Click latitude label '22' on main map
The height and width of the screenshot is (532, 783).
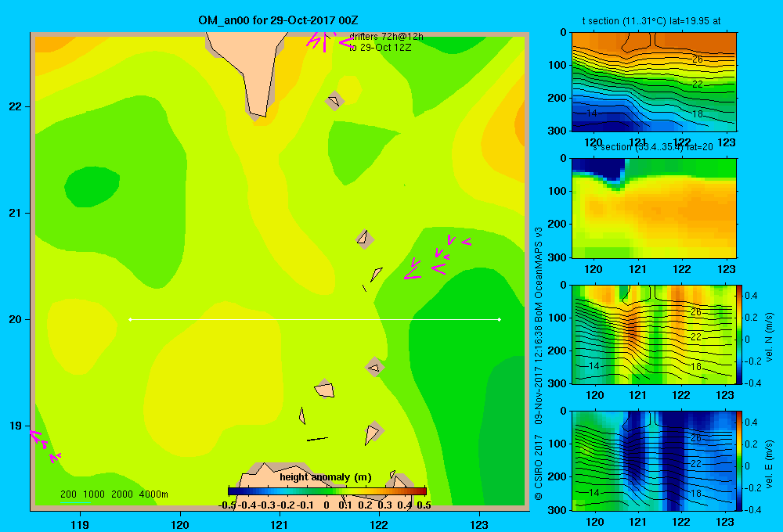[x=16, y=107]
